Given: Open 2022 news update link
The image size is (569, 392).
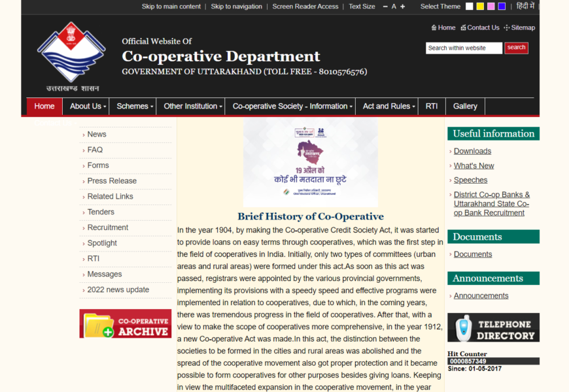Looking at the screenshot, I should click(118, 290).
